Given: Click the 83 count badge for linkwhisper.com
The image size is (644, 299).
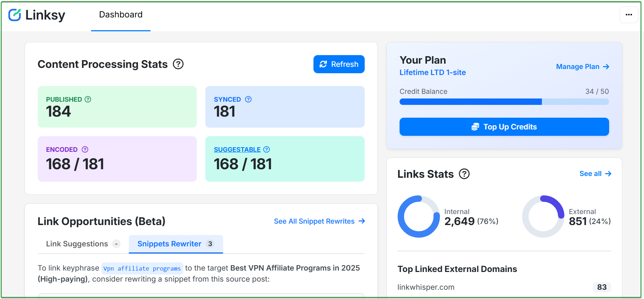Looking at the screenshot, I should 602,287.
